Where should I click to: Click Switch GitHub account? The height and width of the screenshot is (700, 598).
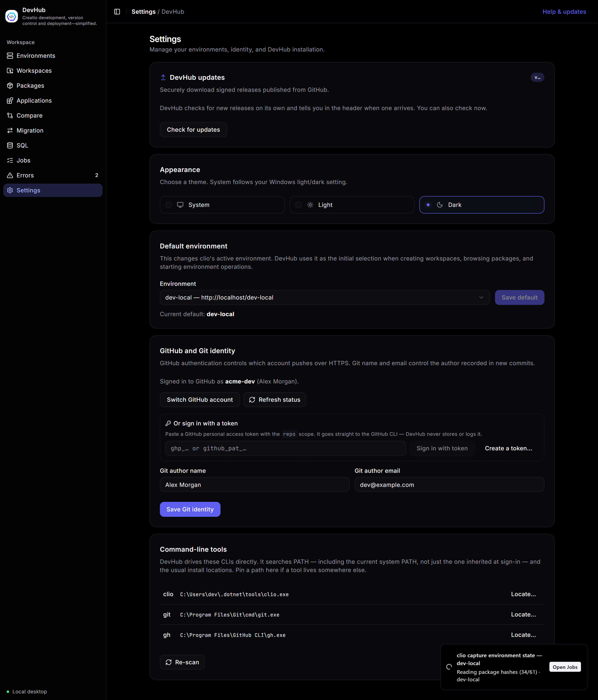pos(200,400)
